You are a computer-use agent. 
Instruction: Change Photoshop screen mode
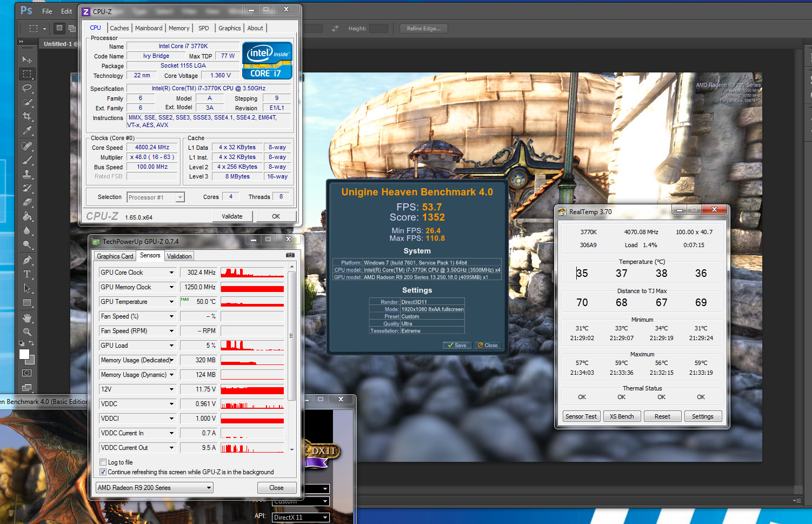[27, 387]
